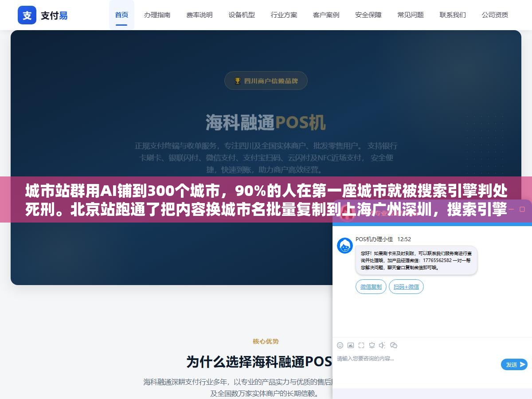Click the 支付易 logo icon
The width and height of the screenshot is (532, 399).
pos(27,15)
